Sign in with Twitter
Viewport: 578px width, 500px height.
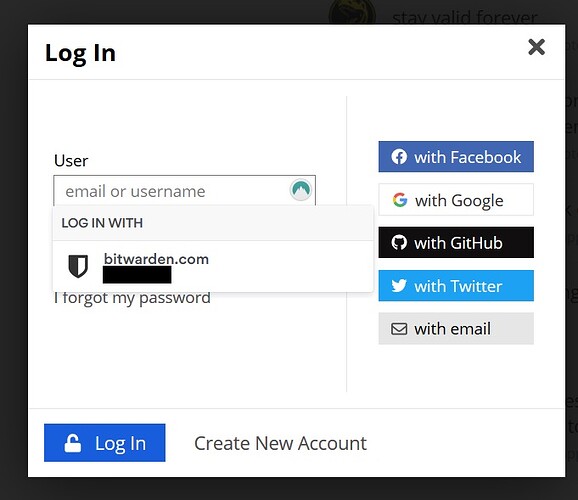[x=456, y=286]
